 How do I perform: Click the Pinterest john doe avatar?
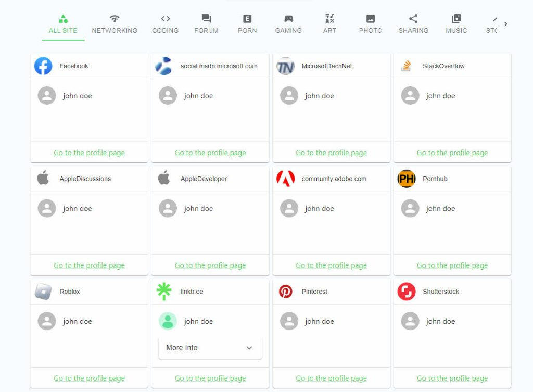click(289, 321)
